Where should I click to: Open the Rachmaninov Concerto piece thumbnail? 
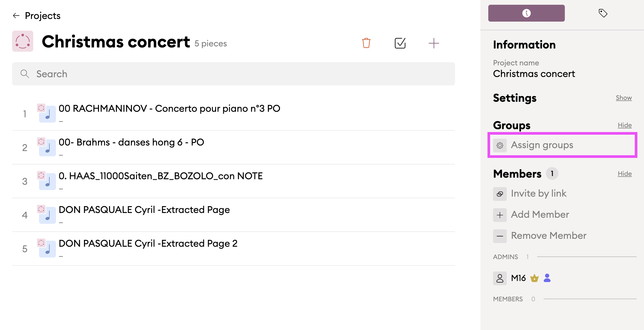pos(47,114)
